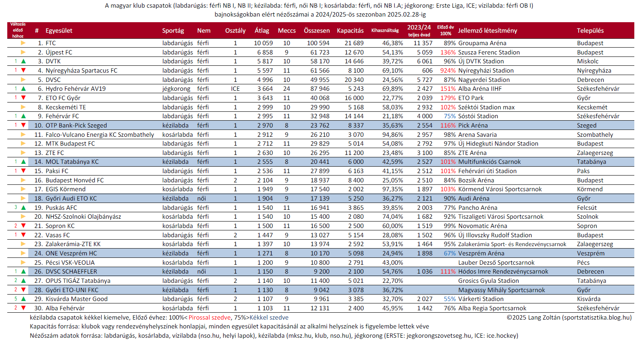Select the orange arrow beside Pécsi VSK-VEOLIA
Image resolution: width=644 pixels, height=345 pixels.
[x=23, y=262]
